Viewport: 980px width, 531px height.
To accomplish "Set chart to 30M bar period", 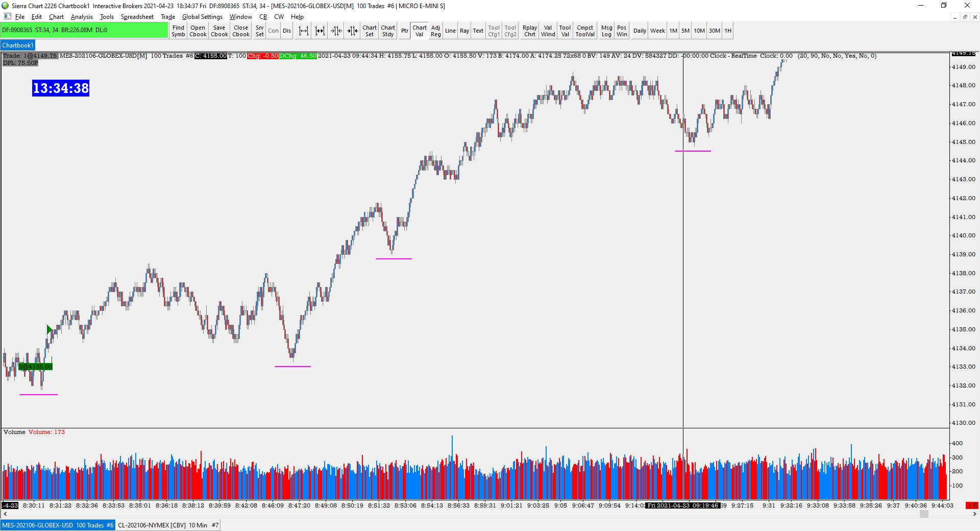I will (715, 31).
